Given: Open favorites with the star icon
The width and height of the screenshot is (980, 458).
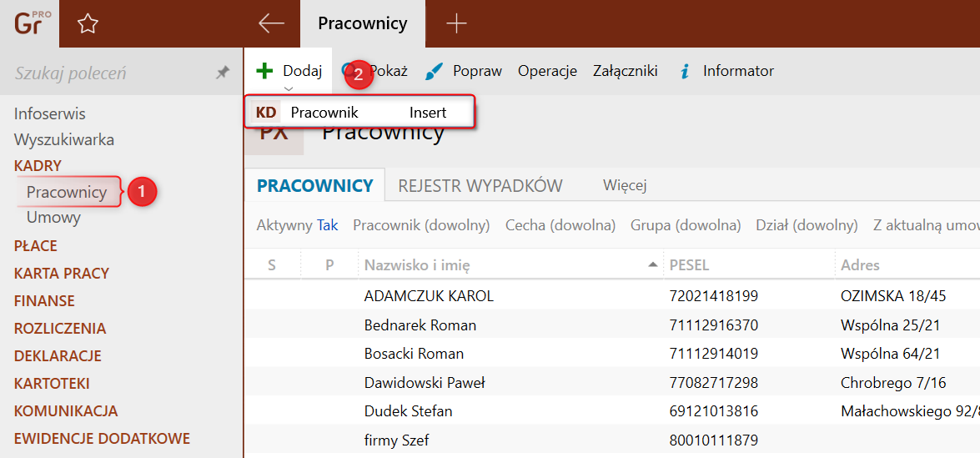Looking at the screenshot, I should point(88,23).
